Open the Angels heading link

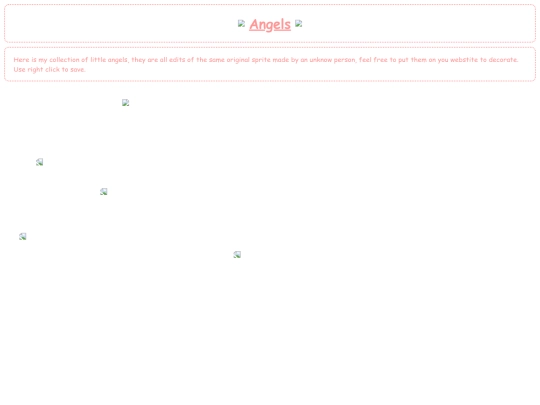270,24
